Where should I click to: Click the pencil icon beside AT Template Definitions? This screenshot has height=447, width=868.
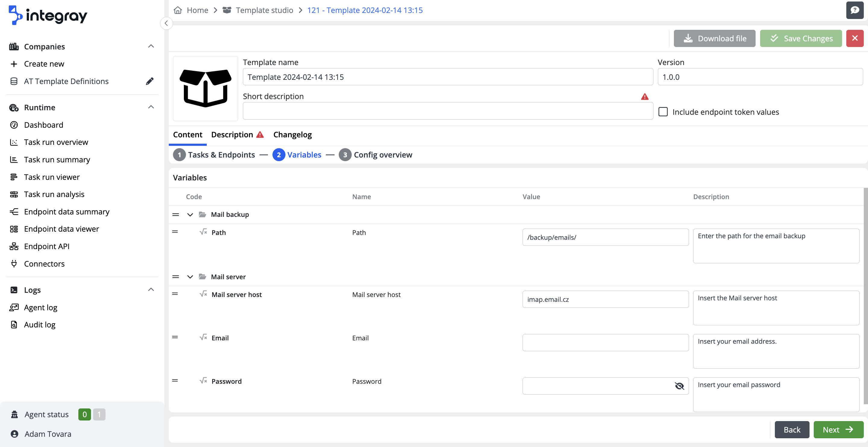point(149,81)
